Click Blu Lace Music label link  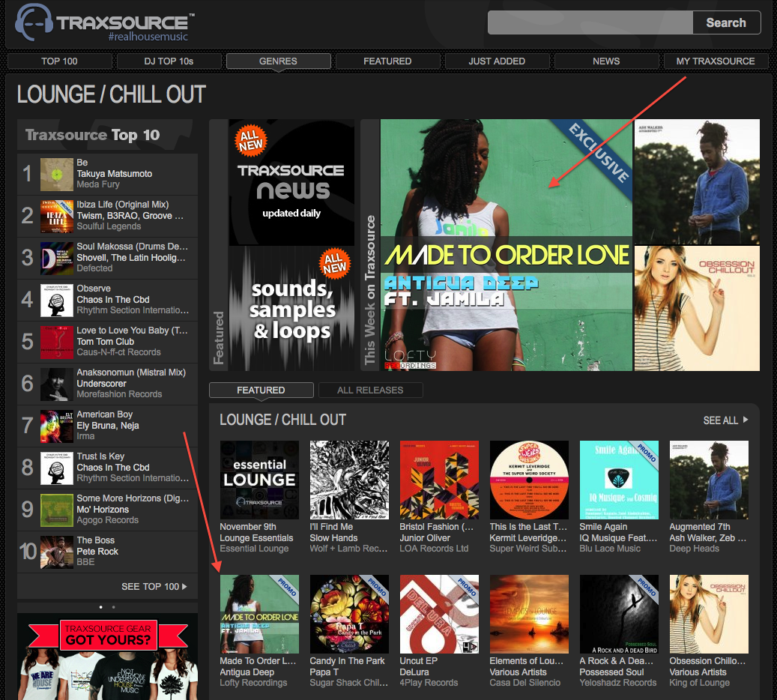(610, 549)
